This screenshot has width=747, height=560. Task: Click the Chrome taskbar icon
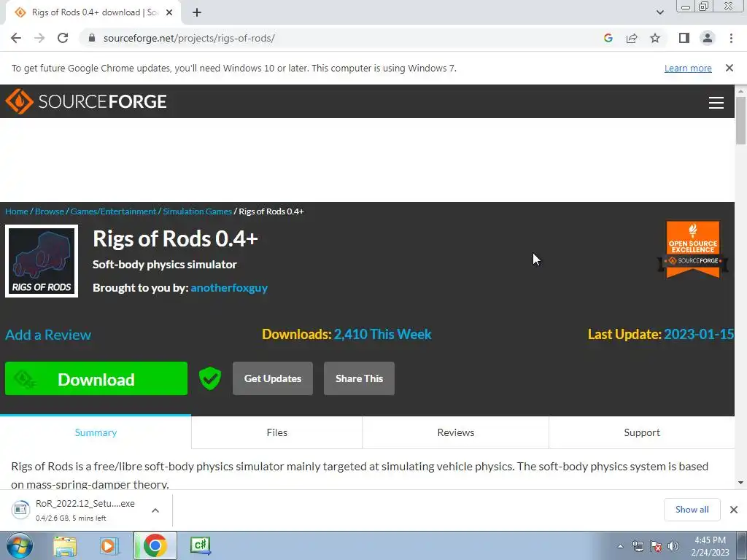pos(155,545)
